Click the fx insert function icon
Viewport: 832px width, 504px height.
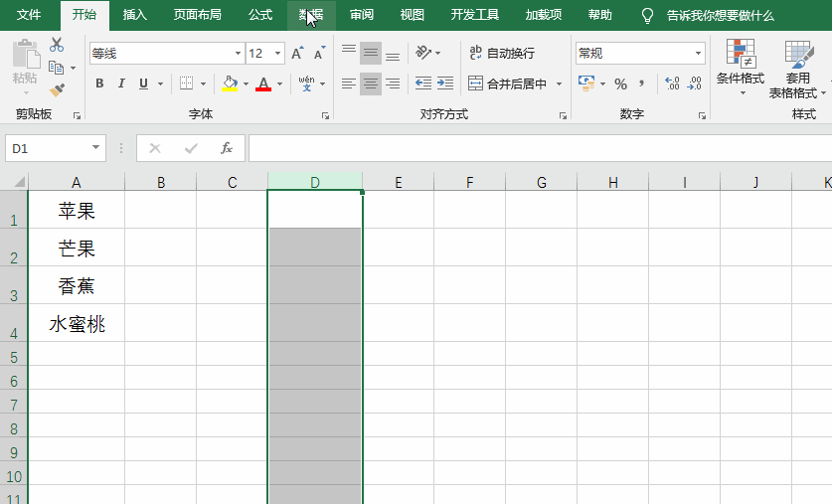pyautogui.click(x=227, y=148)
